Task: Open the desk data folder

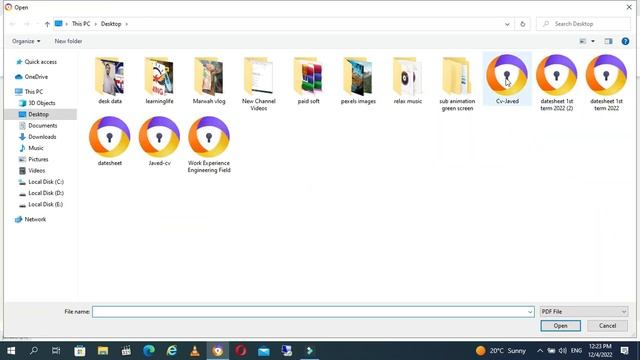Action: 110,81
